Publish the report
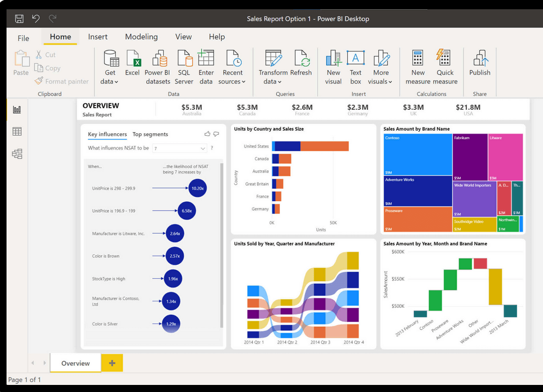 point(480,63)
